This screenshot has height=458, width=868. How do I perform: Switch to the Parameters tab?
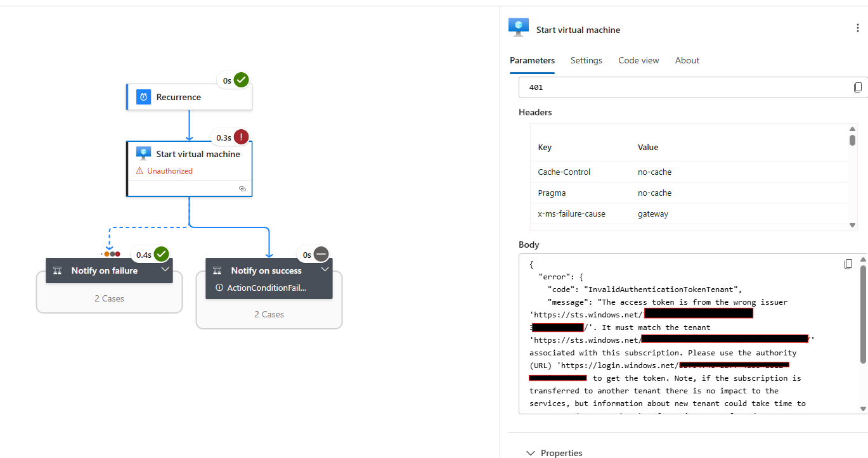tap(532, 60)
